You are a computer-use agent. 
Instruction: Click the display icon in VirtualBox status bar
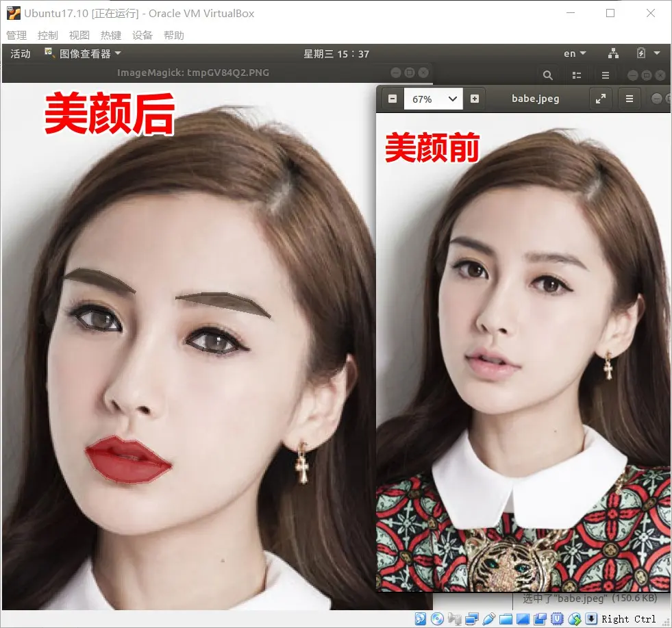523,618
